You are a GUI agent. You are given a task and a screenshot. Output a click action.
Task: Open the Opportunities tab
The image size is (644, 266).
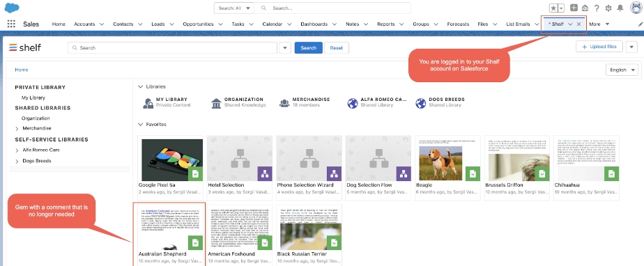click(198, 24)
